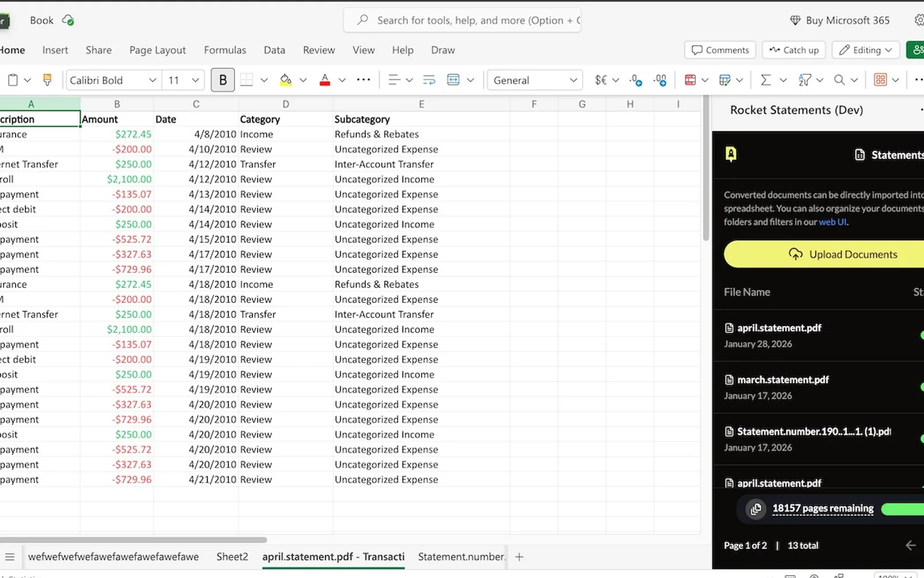Click the cell Borders icon
The width and height of the screenshot is (924, 578).
247,80
